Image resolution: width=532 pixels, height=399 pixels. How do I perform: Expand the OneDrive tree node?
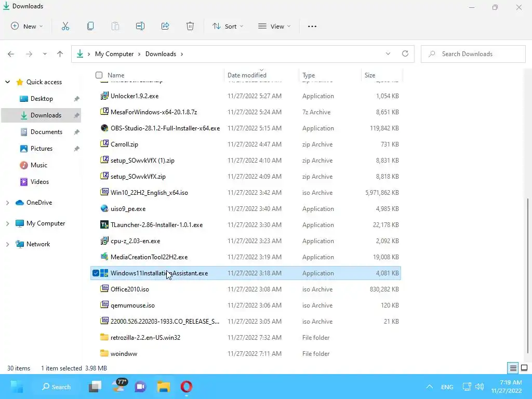(x=7, y=203)
